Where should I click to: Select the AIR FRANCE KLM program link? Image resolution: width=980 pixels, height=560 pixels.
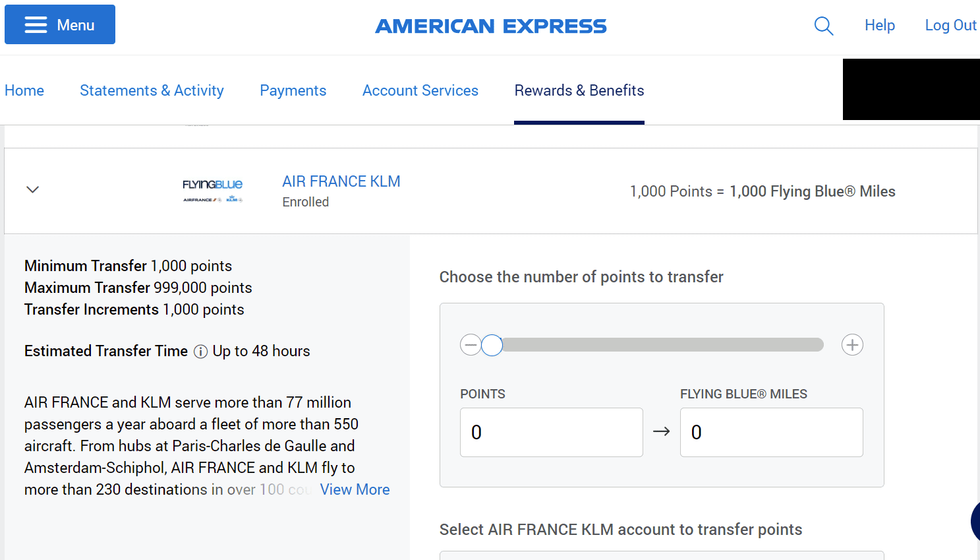(x=341, y=181)
